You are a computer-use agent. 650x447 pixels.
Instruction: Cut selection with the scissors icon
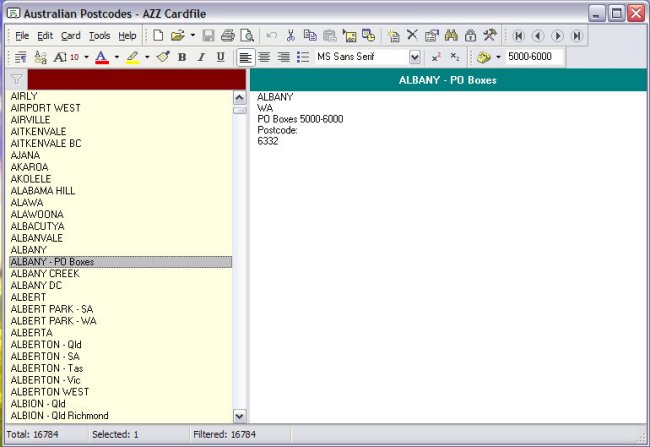[291, 36]
